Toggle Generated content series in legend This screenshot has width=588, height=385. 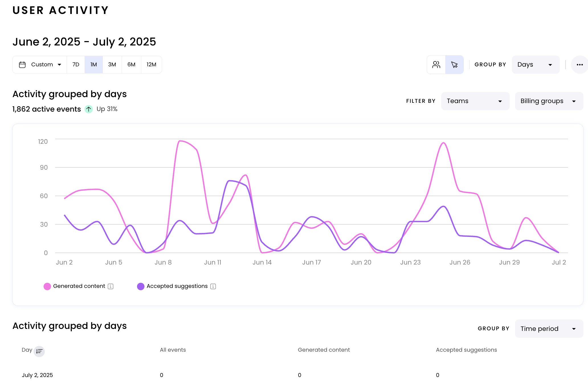[x=79, y=286]
